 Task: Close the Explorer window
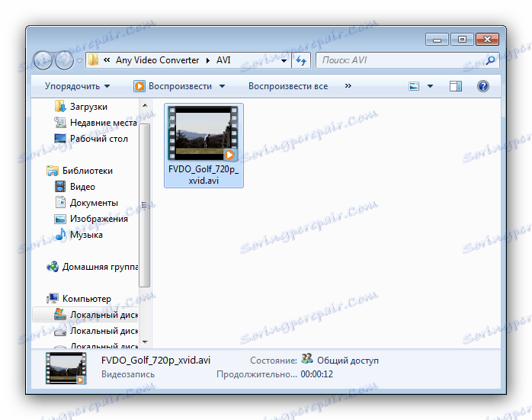[487, 40]
